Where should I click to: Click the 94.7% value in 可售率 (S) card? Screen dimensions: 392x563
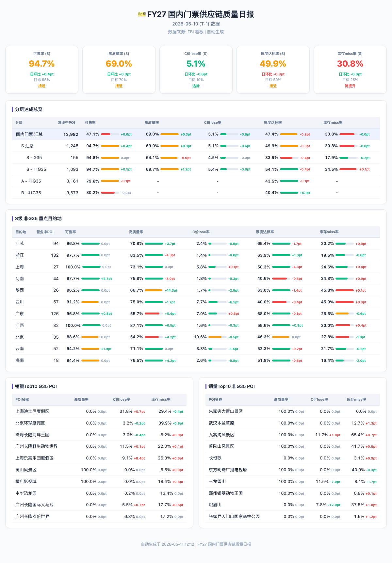click(42, 64)
